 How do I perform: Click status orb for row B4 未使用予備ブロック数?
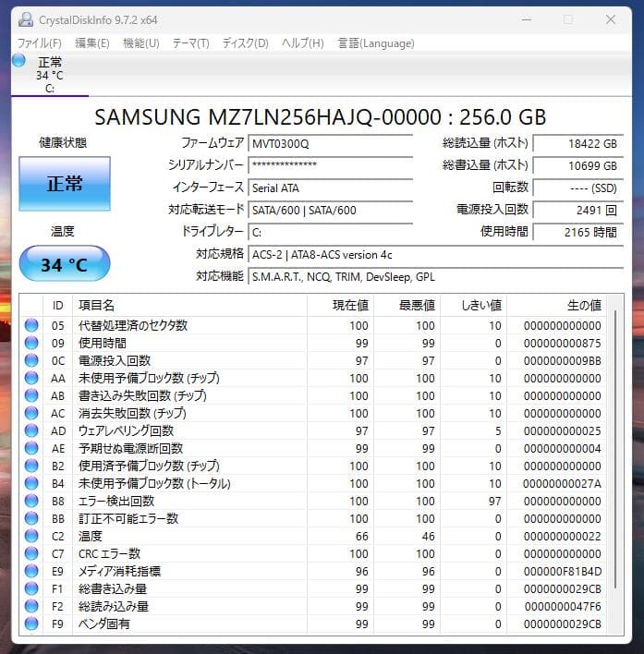[x=31, y=483]
